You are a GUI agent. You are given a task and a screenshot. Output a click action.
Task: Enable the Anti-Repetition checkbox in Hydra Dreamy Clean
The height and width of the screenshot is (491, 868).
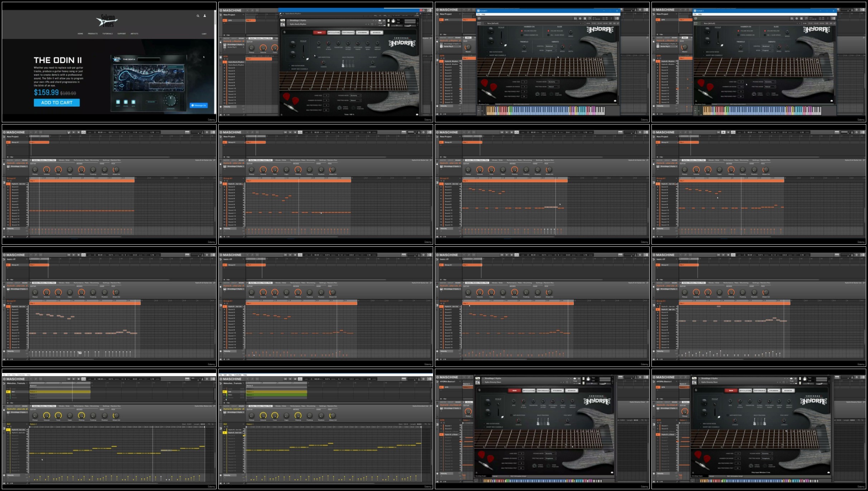(511, 415)
